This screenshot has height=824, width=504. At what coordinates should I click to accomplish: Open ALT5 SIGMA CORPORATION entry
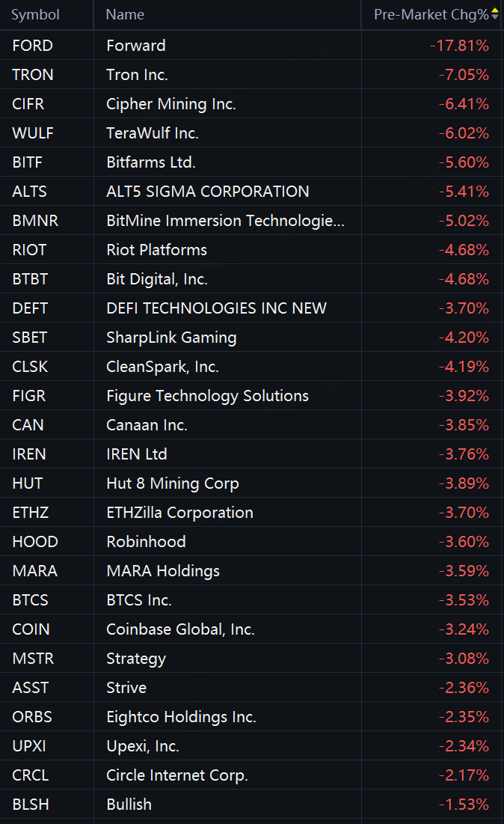click(208, 192)
